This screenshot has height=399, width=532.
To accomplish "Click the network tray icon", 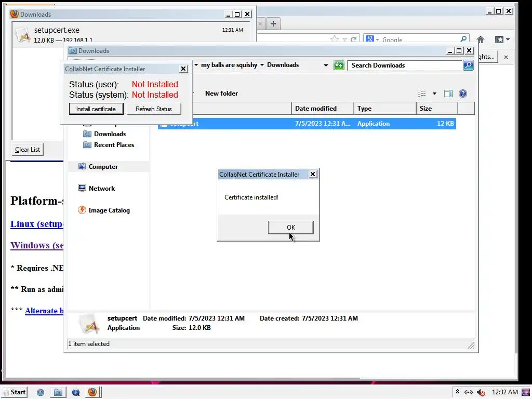I will click(x=468, y=392).
